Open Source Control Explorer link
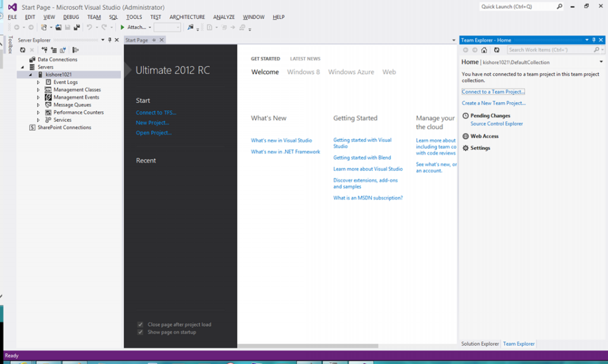608x364 pixels. click(497, 123)
